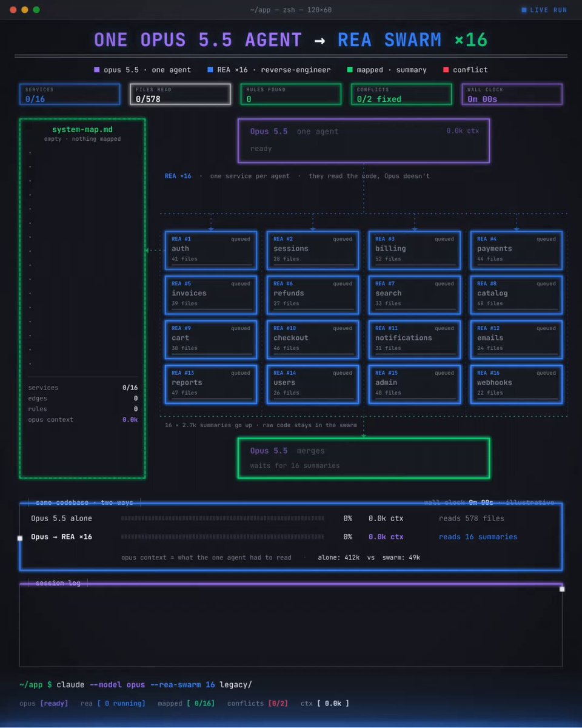This screenshot has width=582, height=728.
Task: Select the REA #11 notifications card
Action: click(415, 340)
